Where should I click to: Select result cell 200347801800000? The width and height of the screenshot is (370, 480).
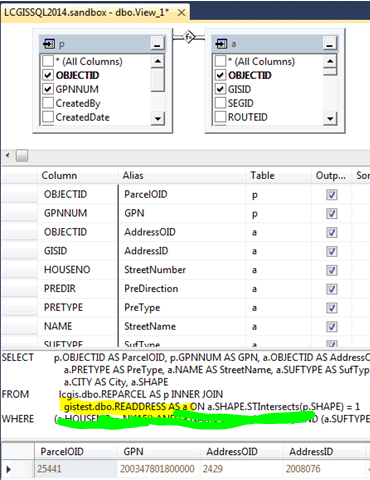159,469
